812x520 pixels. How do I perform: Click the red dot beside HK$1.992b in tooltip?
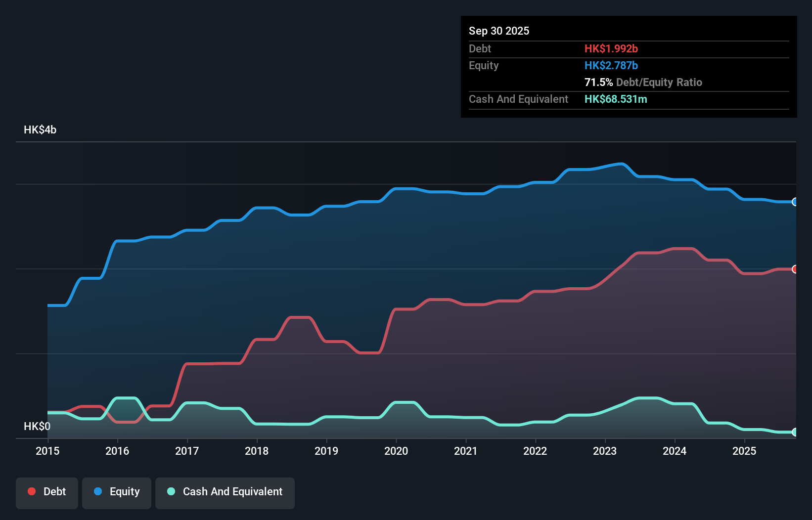pyautogui.click(x=612, y=49)
